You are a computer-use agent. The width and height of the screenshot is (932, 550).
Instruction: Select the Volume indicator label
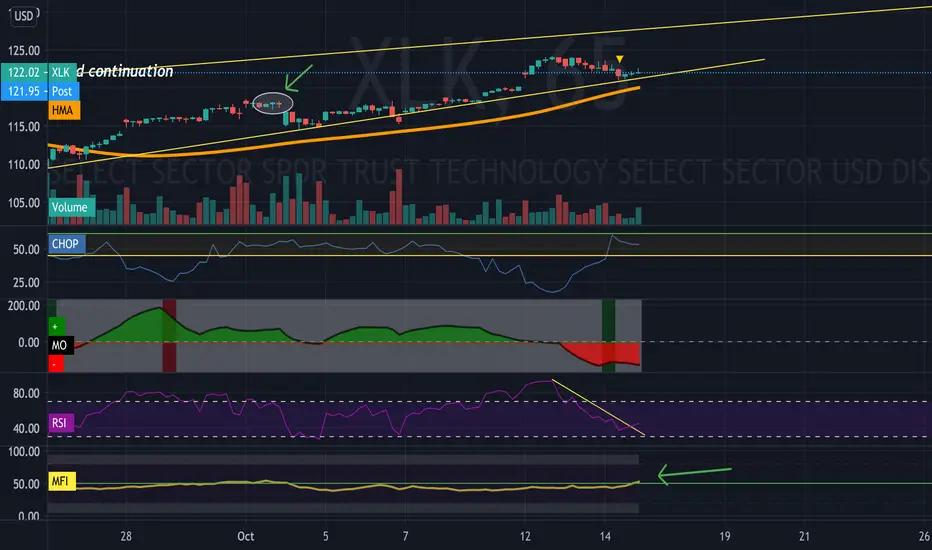coord(70,207)
